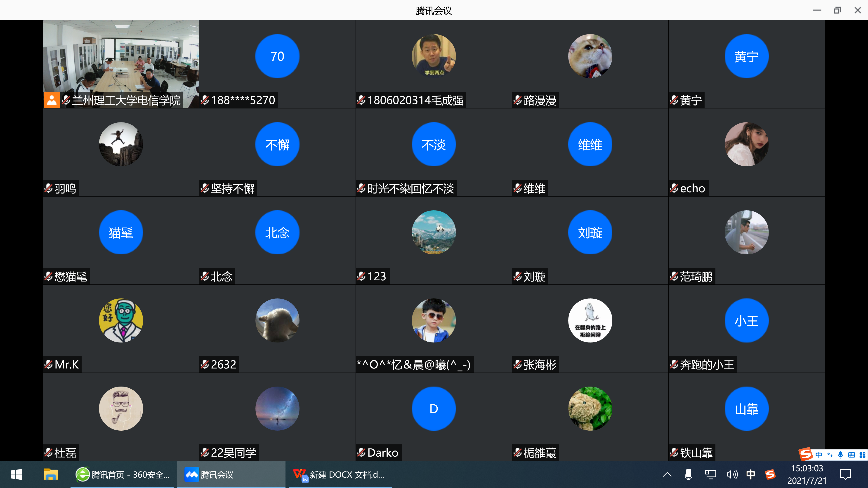Image resolution: width=868 pixels, height=488 pixels.
Task: Click the Windows Start button
Action: tap(16, 474)
